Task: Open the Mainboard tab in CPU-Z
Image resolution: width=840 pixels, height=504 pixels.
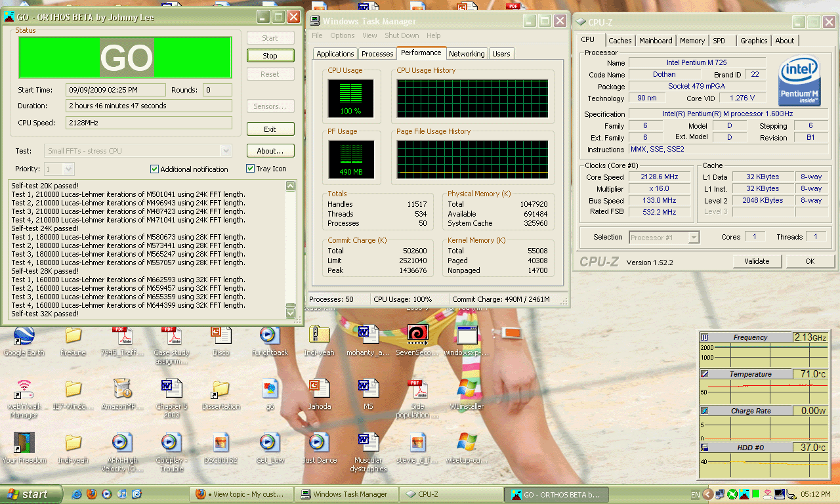Action: click(656, 41)
